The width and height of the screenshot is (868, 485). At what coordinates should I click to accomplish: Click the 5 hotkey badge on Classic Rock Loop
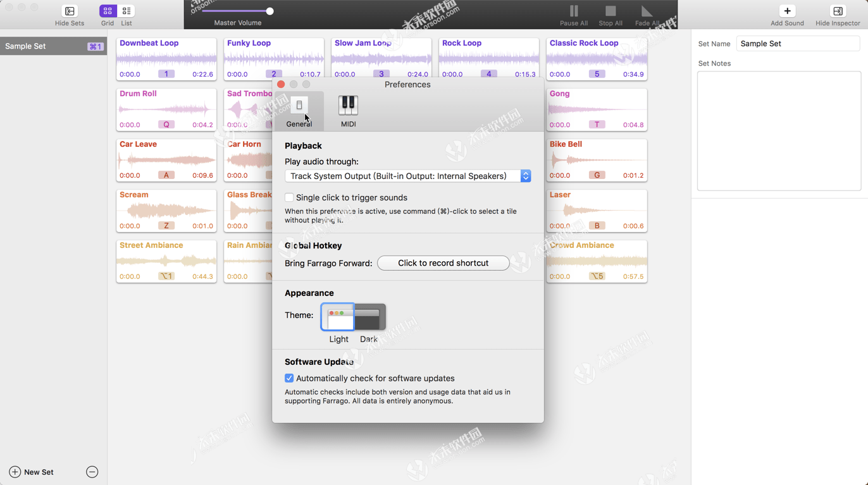[597, 74]
